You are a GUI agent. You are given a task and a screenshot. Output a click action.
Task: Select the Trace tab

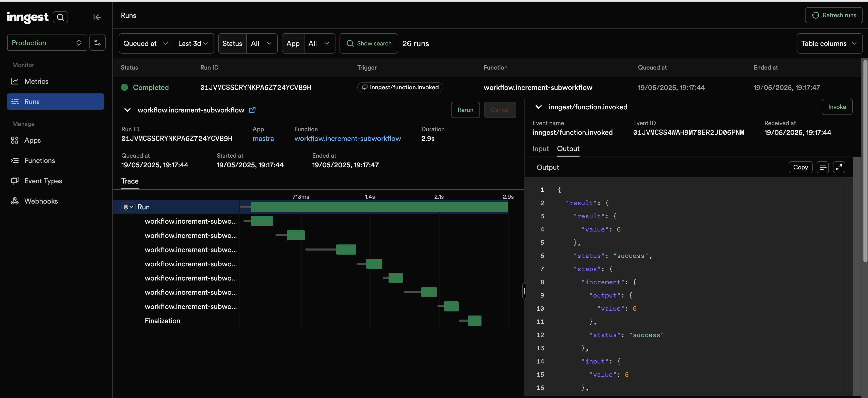[130, 181]
